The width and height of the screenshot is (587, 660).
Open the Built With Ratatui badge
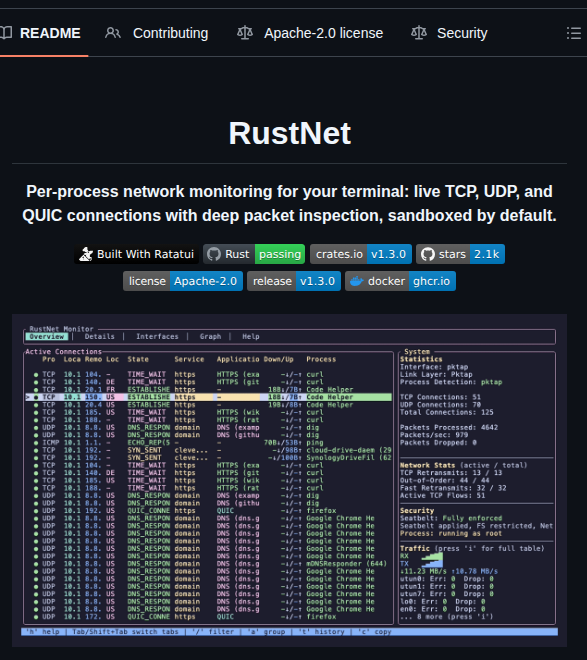point(136,254)
